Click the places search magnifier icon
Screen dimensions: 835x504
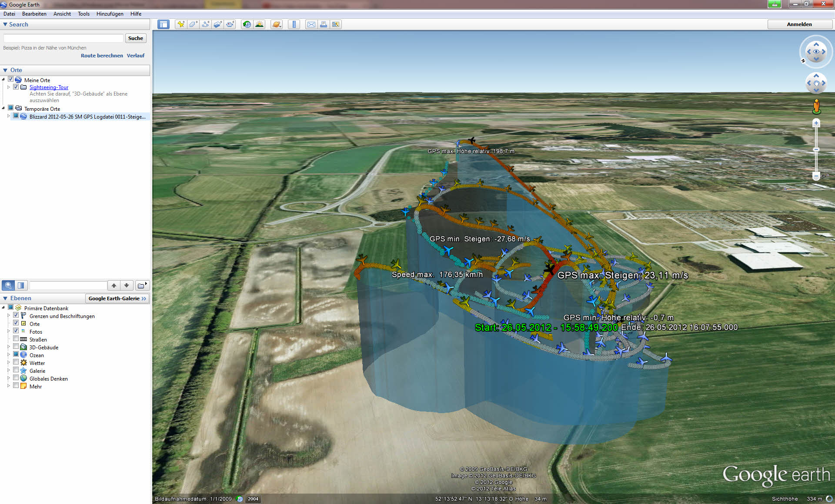(x=8, y=285)
